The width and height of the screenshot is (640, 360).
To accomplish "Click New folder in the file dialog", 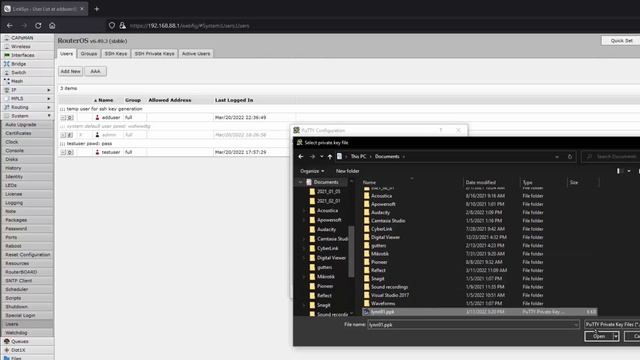I will tap(347, 171).
